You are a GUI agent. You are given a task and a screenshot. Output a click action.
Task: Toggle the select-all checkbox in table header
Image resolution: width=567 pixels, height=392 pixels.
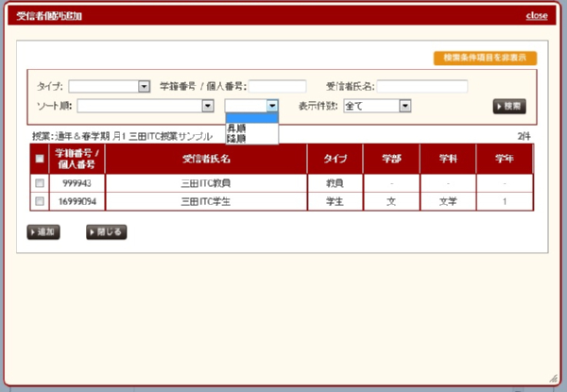tap(39, 159)
